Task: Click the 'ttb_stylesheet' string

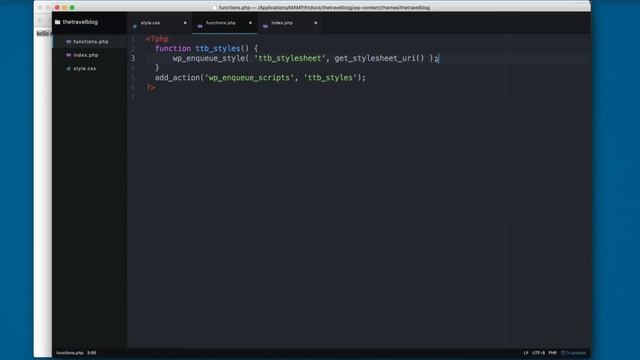Action: [x=289, y=58]
